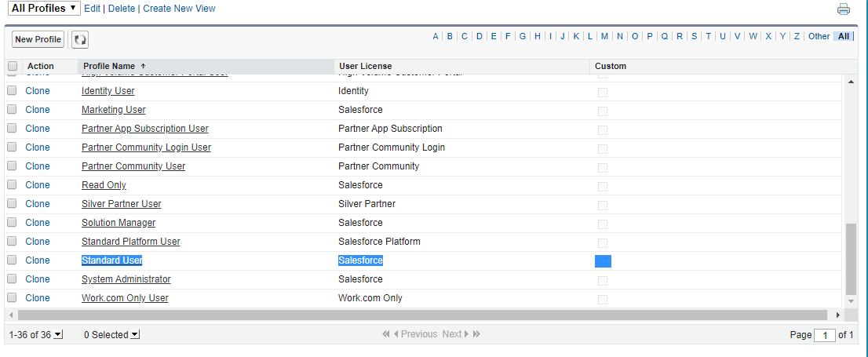The height and width of the screenshot is (357, 868).
Task: Filter profiles by letter S
Action: 694,36
